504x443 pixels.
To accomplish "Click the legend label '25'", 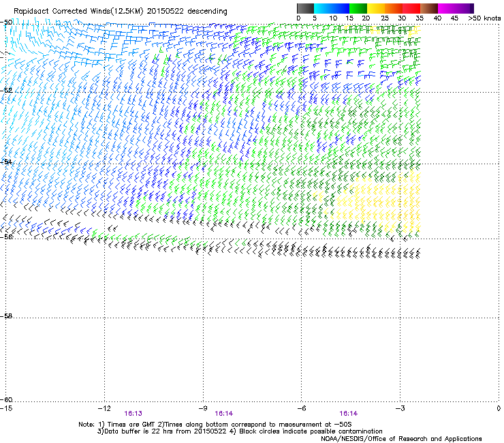I will coord(384,18).
